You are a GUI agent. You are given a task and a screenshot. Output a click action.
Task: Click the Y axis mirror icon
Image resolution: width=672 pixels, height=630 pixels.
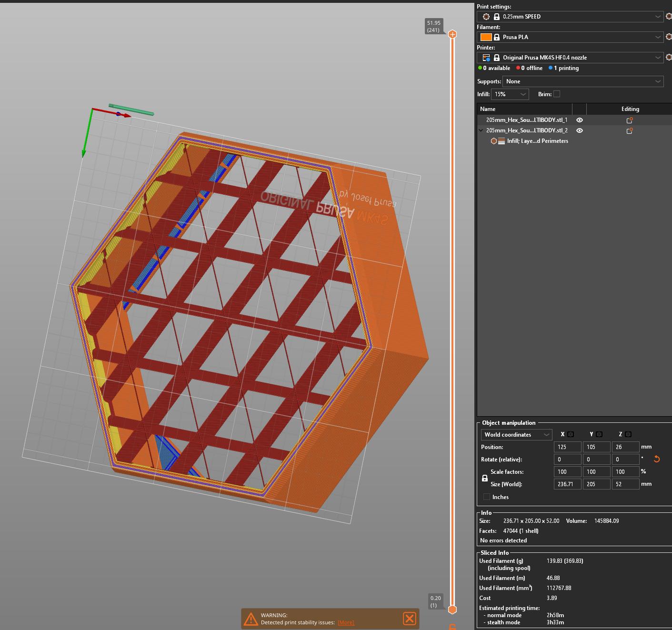(x=599, y=434)
